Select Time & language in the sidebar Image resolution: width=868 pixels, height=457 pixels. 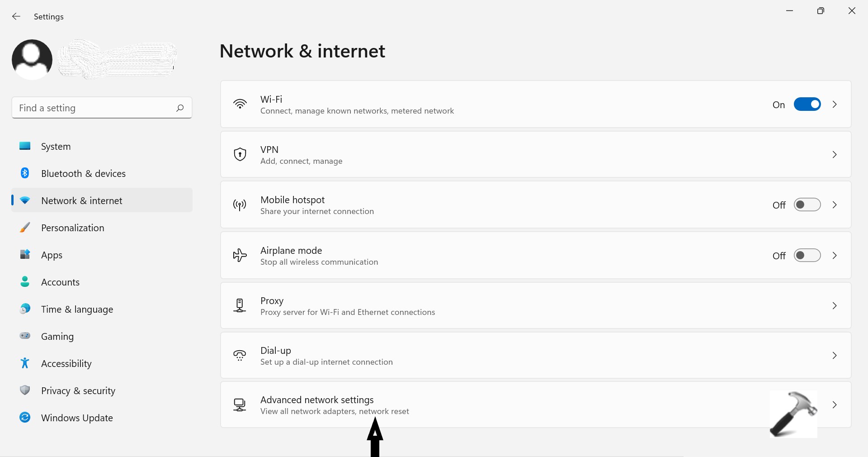click(77, 309)
